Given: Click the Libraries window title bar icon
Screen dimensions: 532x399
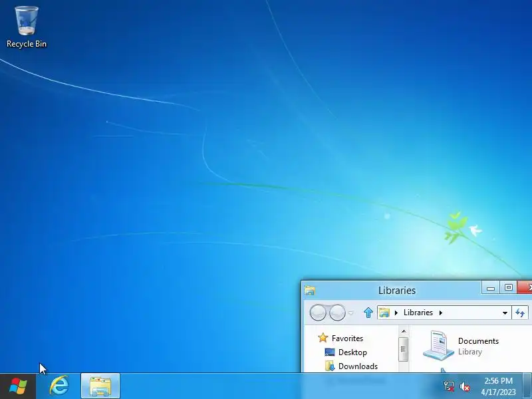Looking at the screenshot, I should [x=310, y=291].
